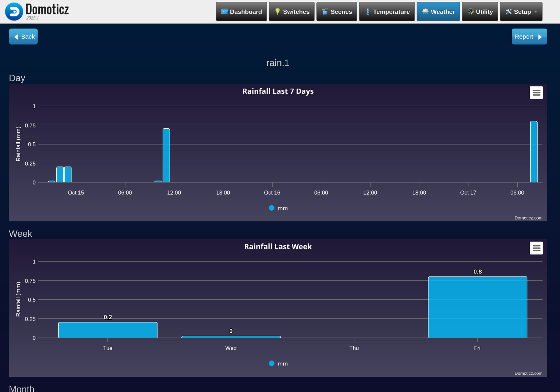Click the Utility gauge icon
The height and width of the screenshot is (392, 560).
click(x=470, y=12)
